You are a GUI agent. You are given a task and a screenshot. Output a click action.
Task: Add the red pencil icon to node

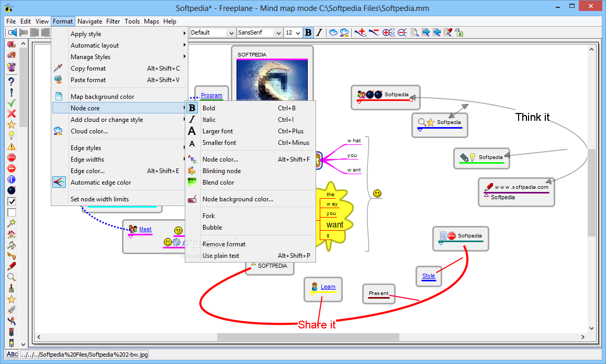[12, 266]
